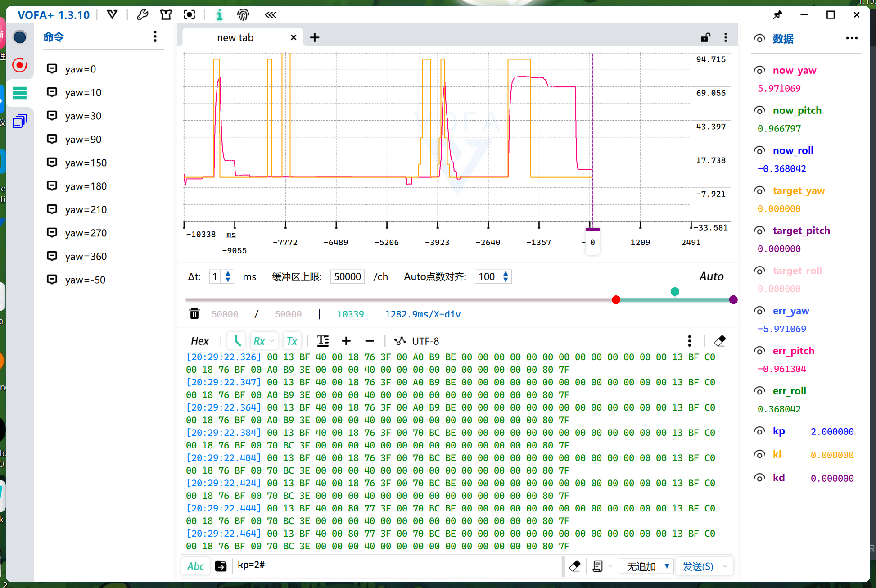Toggle visibility of now_yaw channel

click(x=759, y=70)
